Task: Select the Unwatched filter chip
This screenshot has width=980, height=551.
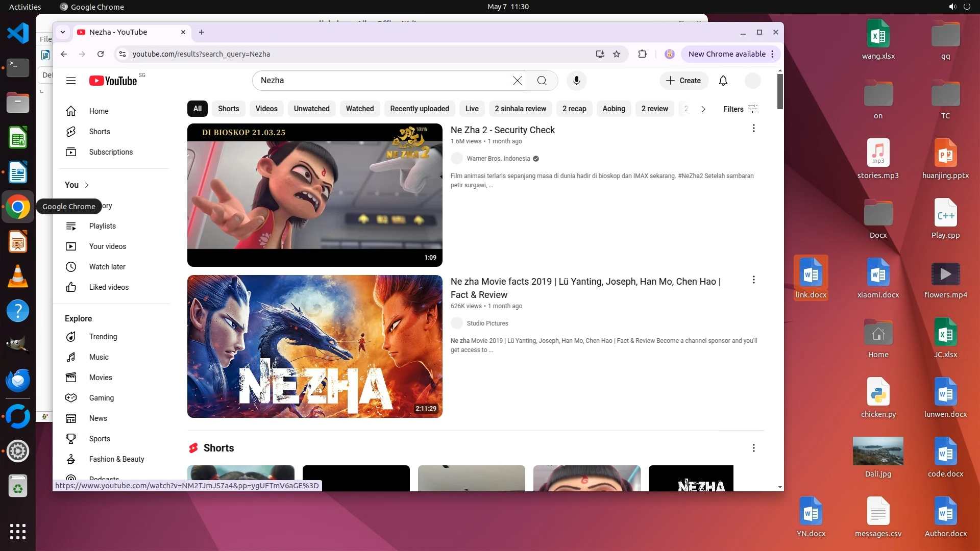Action: pos(311,109)
